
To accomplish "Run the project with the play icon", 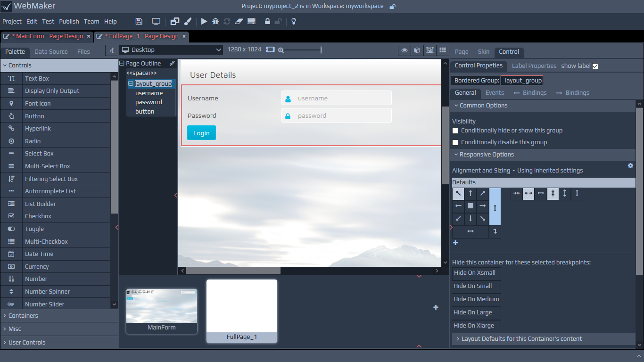I will tap(204, 21).
